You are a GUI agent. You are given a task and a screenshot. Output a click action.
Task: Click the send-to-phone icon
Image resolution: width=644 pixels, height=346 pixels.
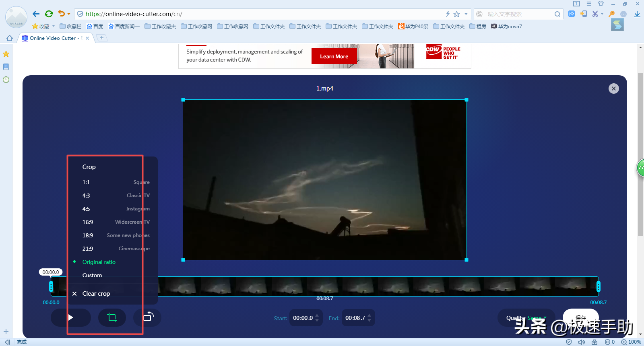(584, 14)
